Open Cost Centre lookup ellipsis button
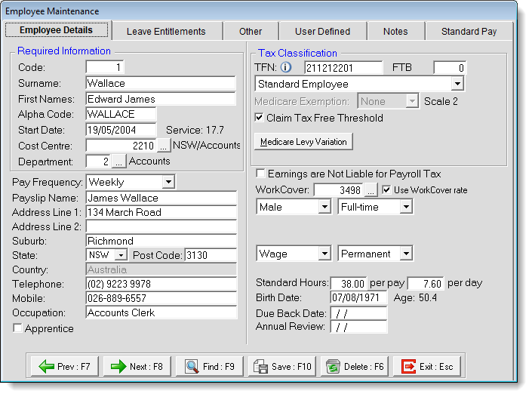532x397 pixels. click(164, 146)
